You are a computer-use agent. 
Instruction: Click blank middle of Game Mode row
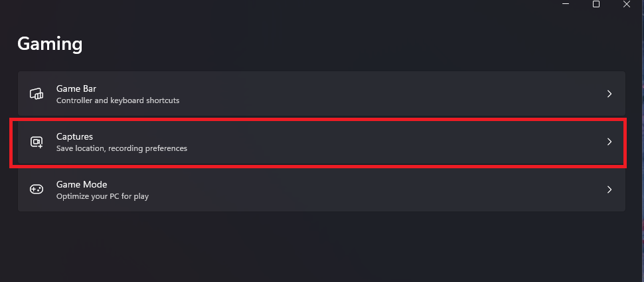[x=365, y=190]
